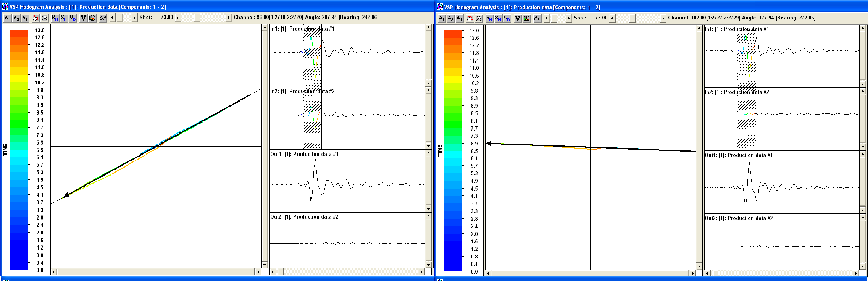This screenshot has height=281, width=868.
Task: Click the A| single-trace amplitude icon in left window
Action: pos(7,18)
